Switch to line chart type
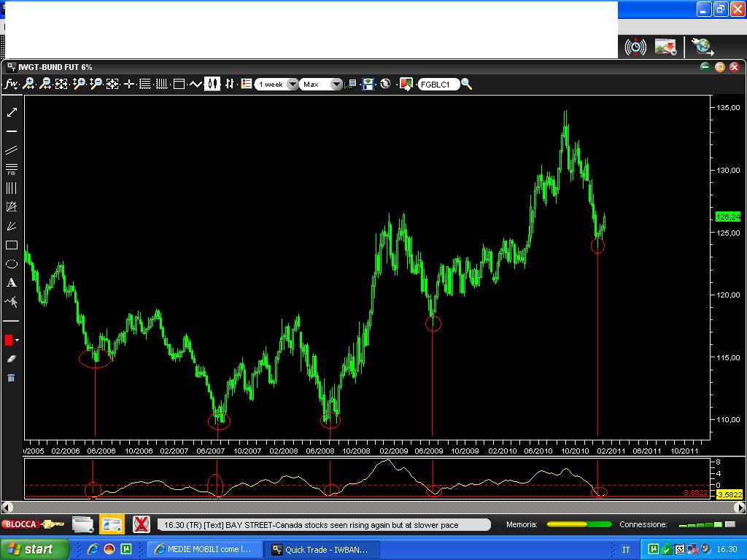This screenshot has width=747, height=560. (x=196, y=85)
